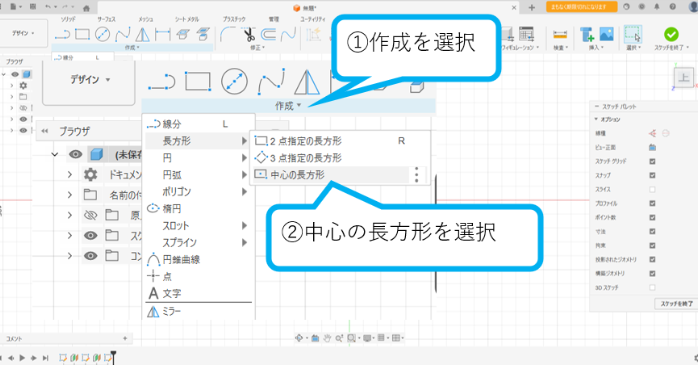Toggle the プロファイル checkbox

click(652, 203)
